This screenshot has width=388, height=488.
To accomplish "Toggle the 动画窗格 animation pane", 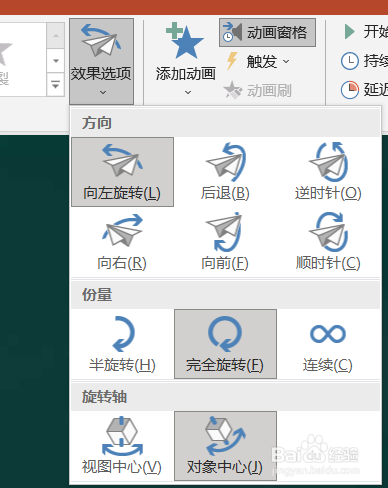I will pyautogui.click(x=267, y=33).
